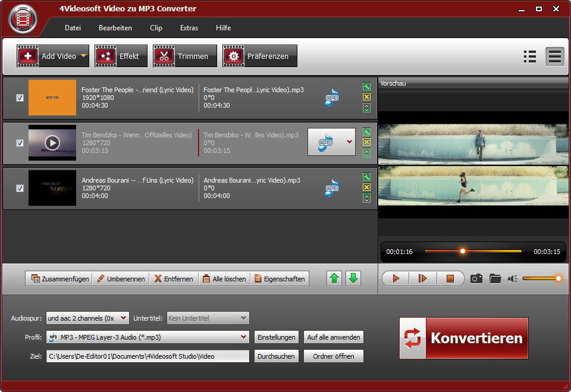Viewport: 571px width, 392px height.
Task: Open Eigenschaften properties
Action: pyautogui.click(x=280, y=279)
